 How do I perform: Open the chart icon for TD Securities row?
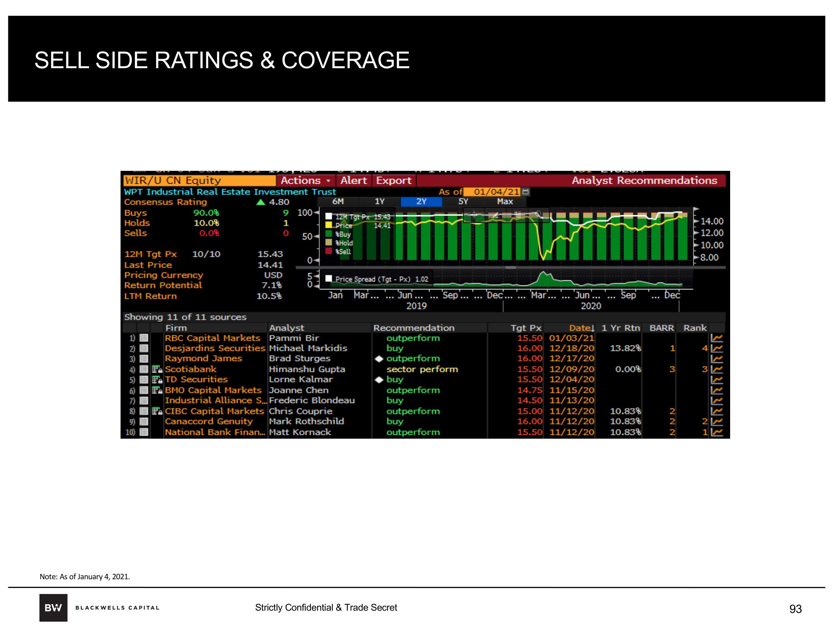717,380
